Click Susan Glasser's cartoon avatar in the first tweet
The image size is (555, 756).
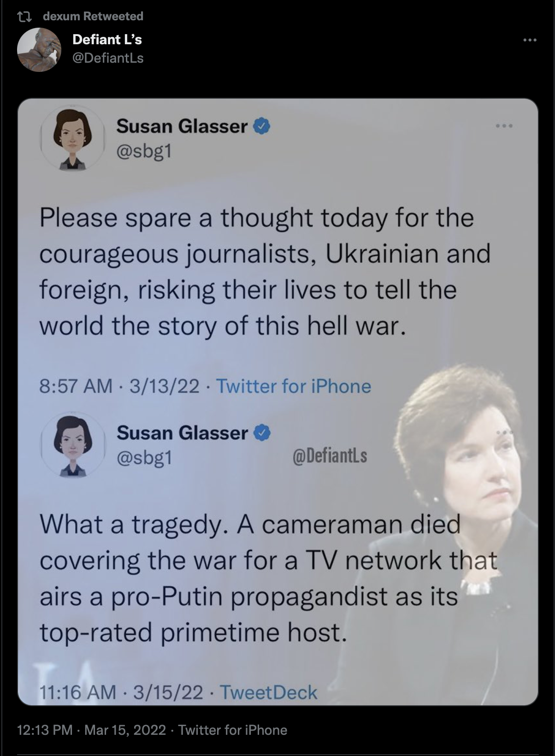click(71, 138)
